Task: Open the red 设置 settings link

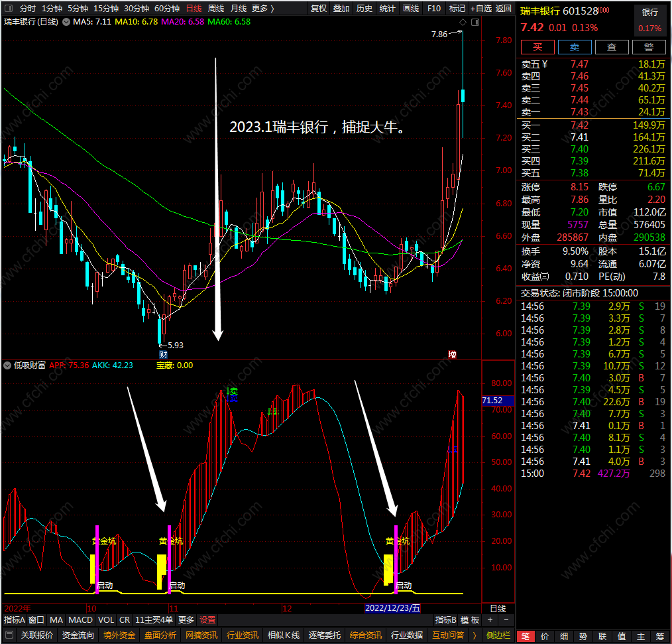Action: point(207,620)
